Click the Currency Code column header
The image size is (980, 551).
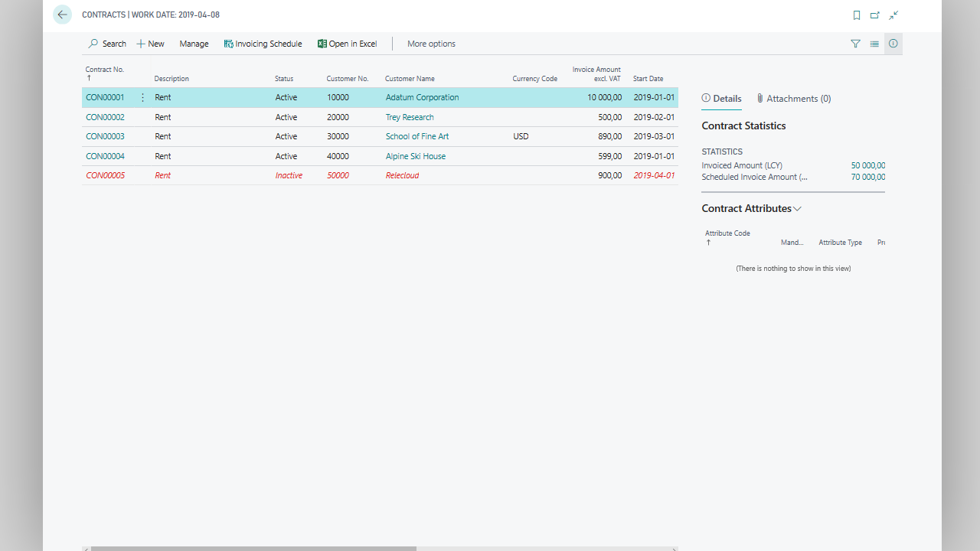pyautogui.click(x=535, y=79)
